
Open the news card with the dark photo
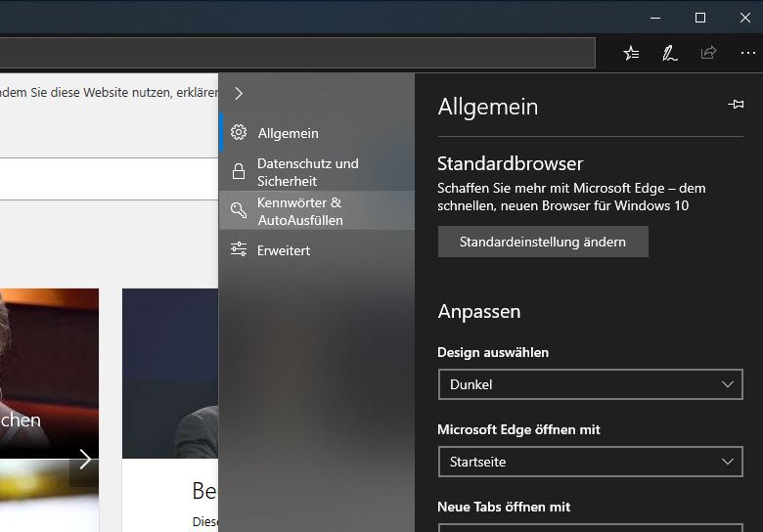pos(170,373)
